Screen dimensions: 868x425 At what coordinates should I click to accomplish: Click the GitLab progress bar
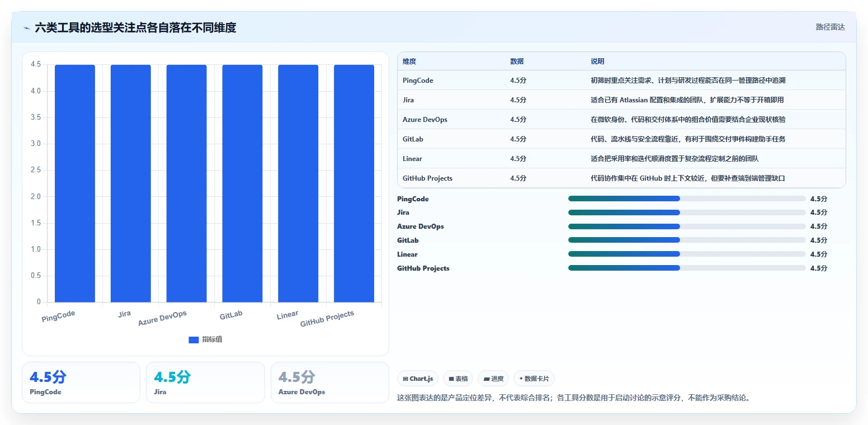pyautogui.click(x=687, y=240)
